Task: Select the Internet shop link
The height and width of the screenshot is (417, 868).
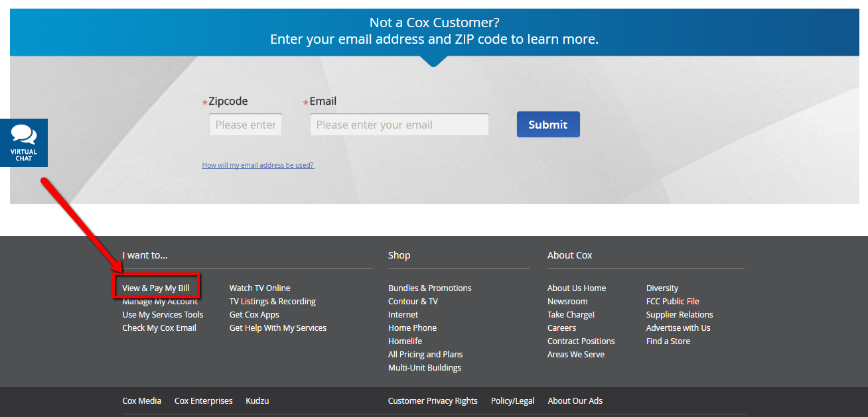Action: click(403, 314)
